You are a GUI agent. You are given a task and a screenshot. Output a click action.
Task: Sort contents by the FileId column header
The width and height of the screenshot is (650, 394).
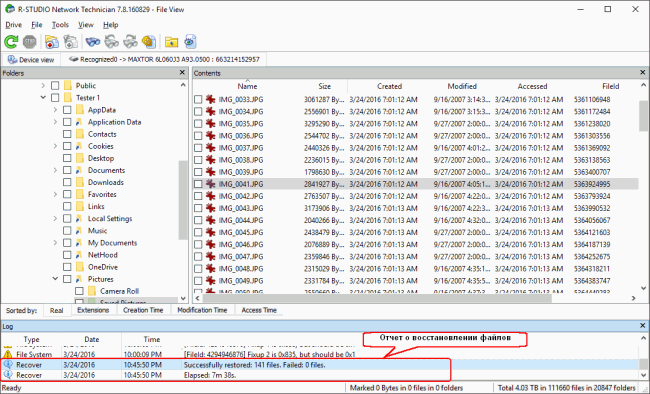(x=610, y=86)
